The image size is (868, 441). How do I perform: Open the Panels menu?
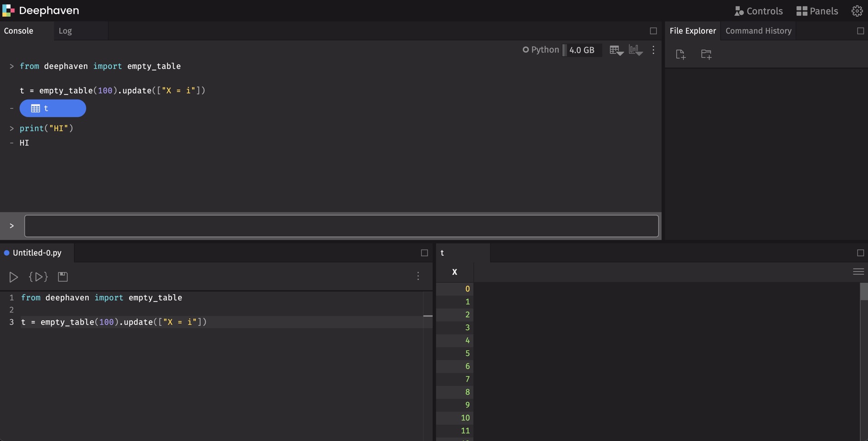[x=817, y=10]
